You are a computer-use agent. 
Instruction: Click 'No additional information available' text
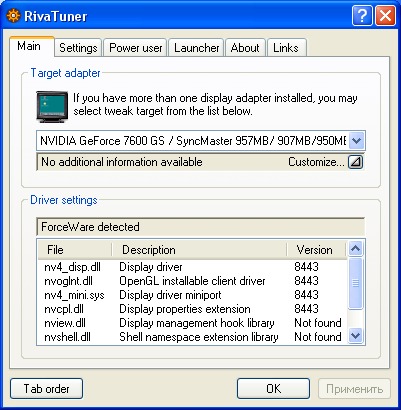122,162
